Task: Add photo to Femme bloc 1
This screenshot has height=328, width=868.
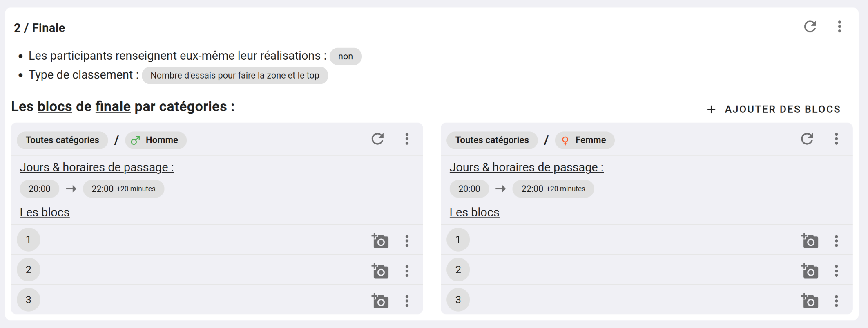Action: (810, 241)
